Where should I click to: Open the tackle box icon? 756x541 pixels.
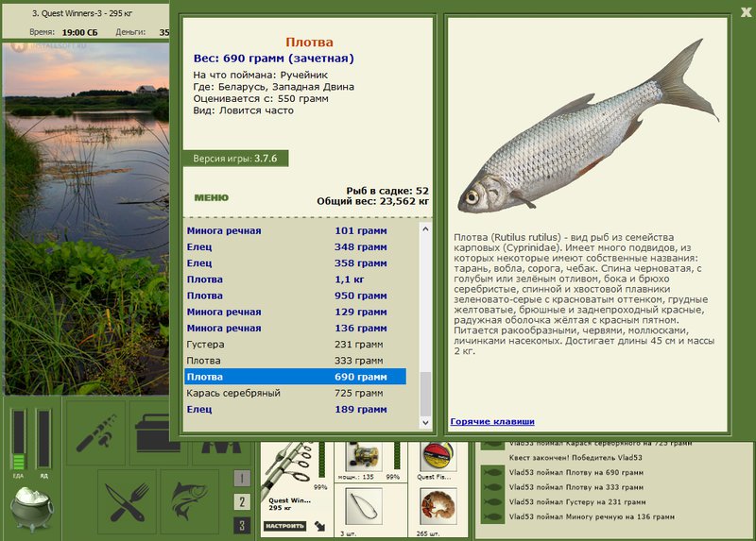[x=159, y=432]
